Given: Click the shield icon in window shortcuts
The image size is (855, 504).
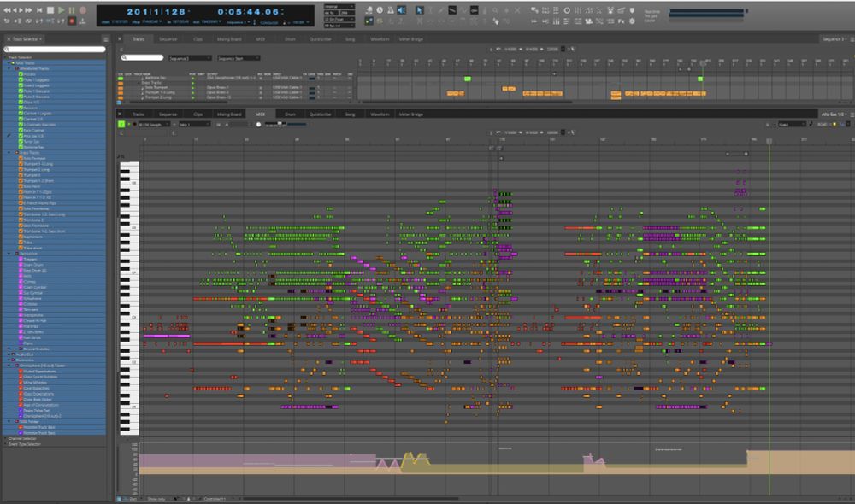Looking at the screenshot, I should pyautogui.click(x=632, y=9).
